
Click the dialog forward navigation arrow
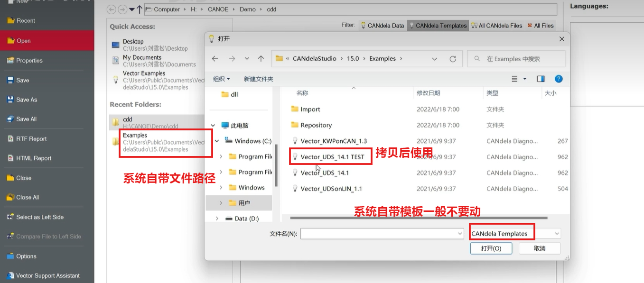tap(232, 59)
